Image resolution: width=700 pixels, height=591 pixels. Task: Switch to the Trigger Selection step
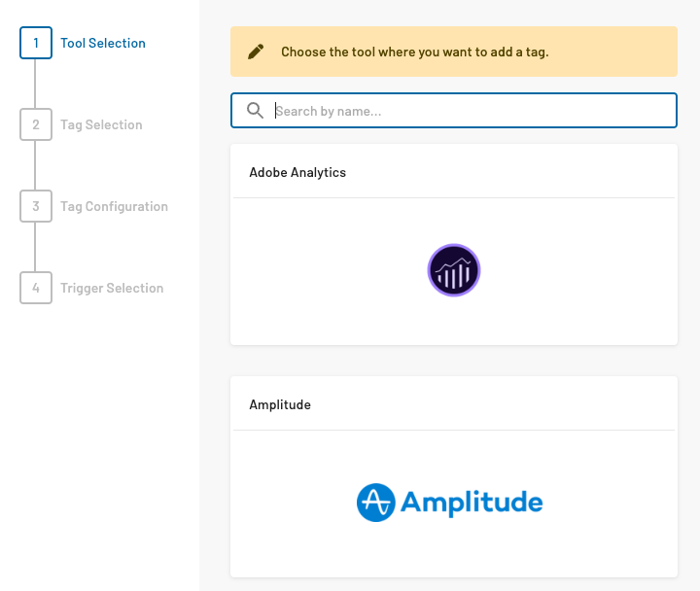click(x=112, y=288)
